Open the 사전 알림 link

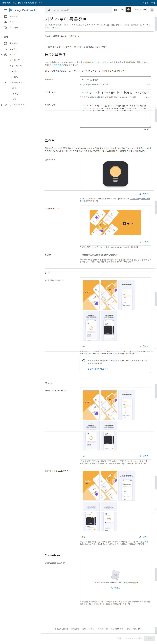pyautogui.click(x=60, y=71)
